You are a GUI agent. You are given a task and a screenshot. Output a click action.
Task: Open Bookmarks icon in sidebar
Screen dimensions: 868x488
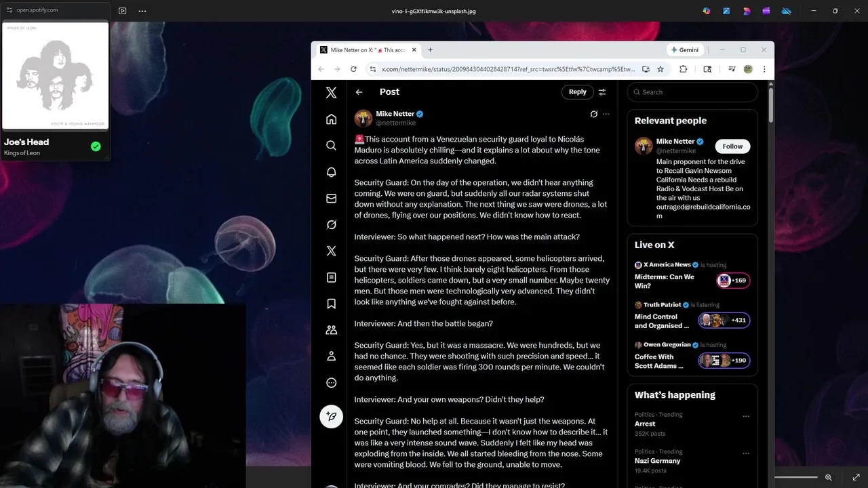point(331,304)
